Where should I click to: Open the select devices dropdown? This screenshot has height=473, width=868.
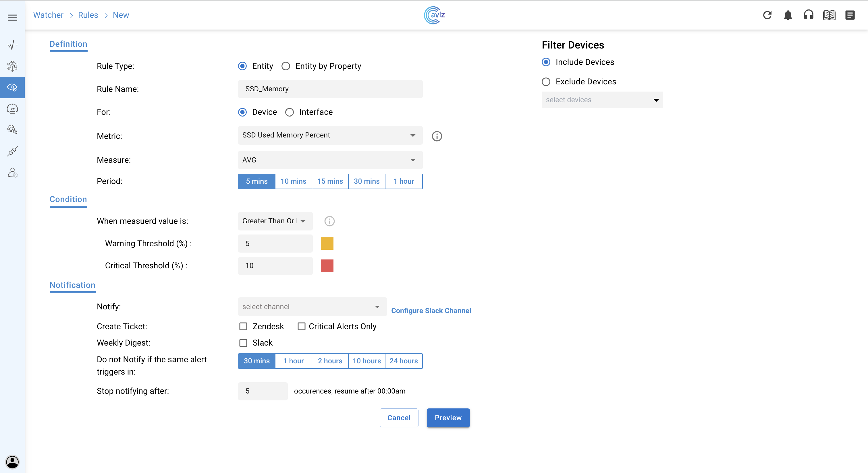[x=602, y=100]
